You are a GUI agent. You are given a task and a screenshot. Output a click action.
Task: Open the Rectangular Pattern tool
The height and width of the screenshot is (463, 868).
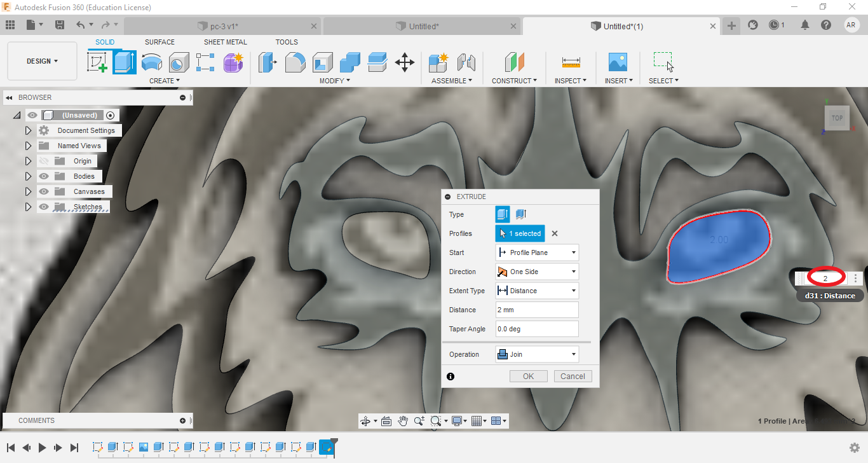click(206, 62)
